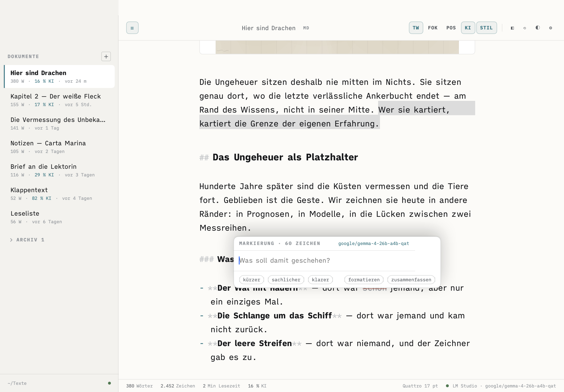Screen dimensions: 564x392
Task: Open the Leseliste document
Action: 60,217
